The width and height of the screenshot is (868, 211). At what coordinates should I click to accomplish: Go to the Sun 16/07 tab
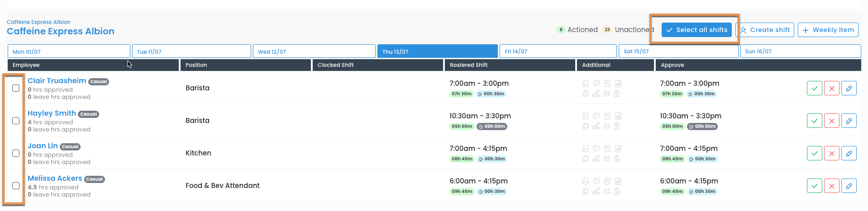pos(800,52)
